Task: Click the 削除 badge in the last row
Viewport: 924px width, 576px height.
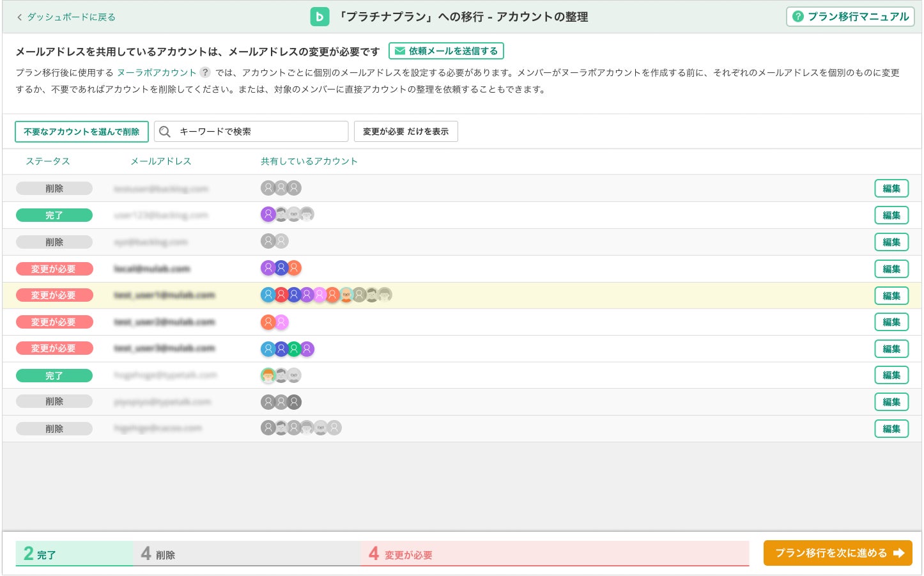Action: [54, 429]
